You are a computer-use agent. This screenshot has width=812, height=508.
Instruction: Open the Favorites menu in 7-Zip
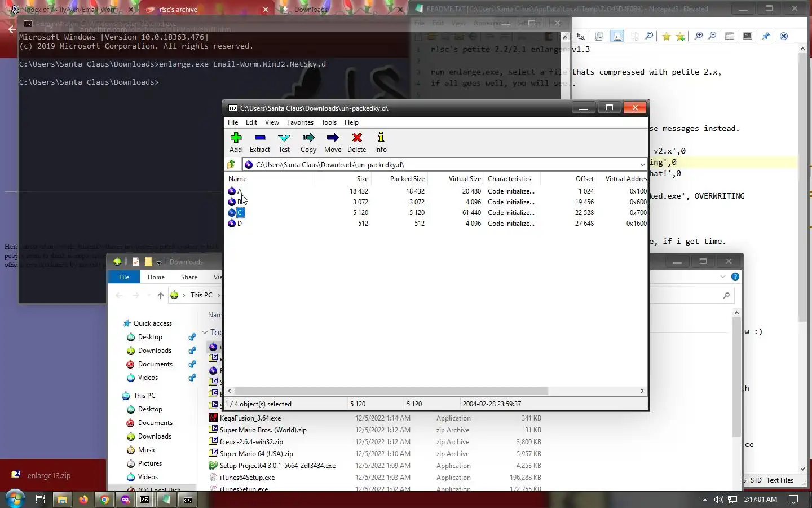(x=300, y=122)
